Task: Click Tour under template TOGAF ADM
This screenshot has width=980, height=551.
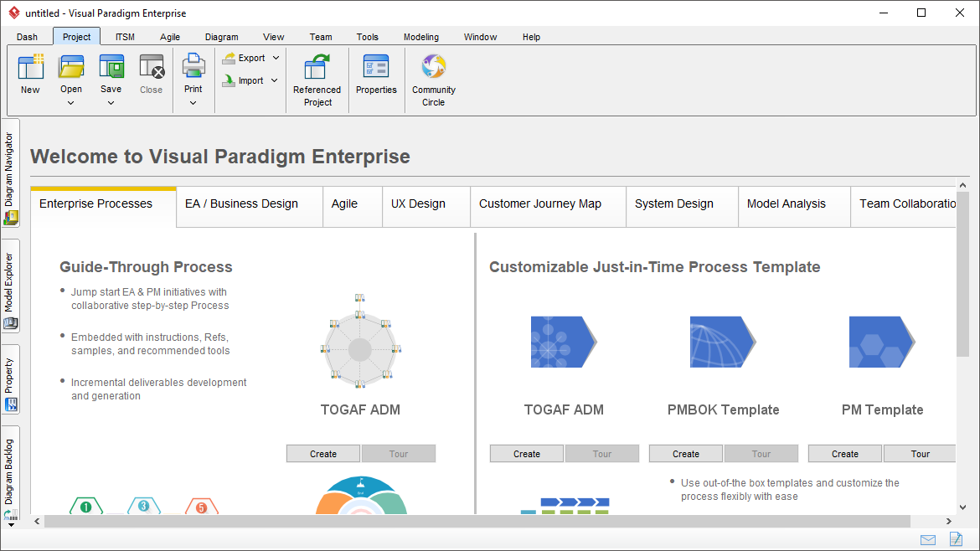Action: point(602,454)
